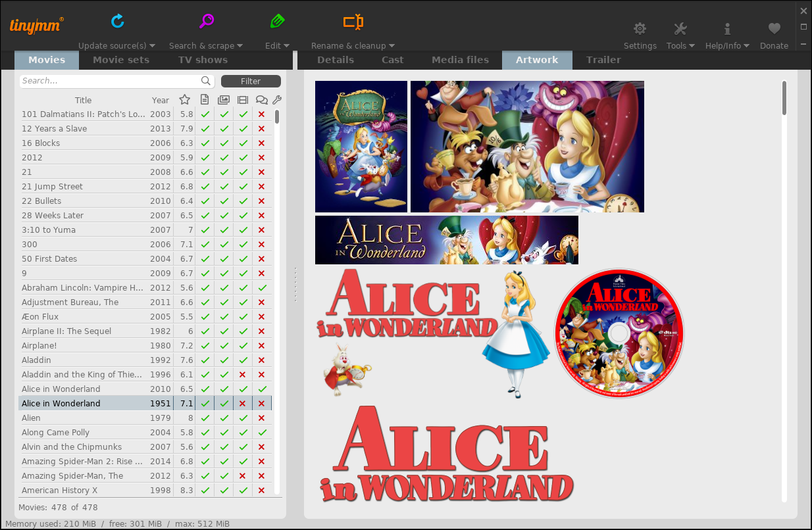Click the Alice in Wonderland disc art
This screenshot has width=812, height=530.
point(619,334)
